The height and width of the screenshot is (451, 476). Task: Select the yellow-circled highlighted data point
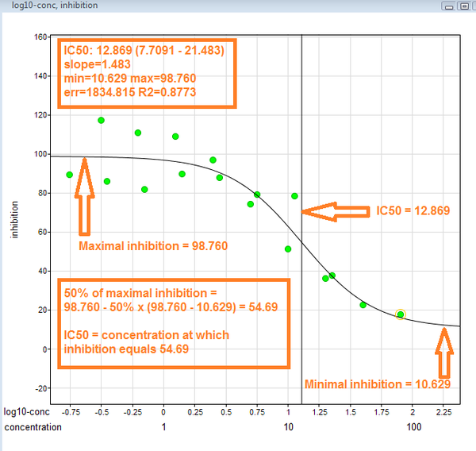[401, 314]
